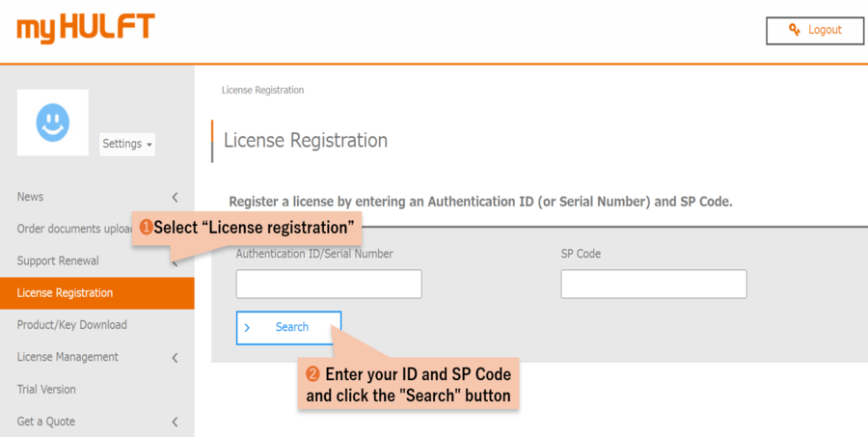Open Product/Key Download menu item
868x437 pixels.
[96, 325]
